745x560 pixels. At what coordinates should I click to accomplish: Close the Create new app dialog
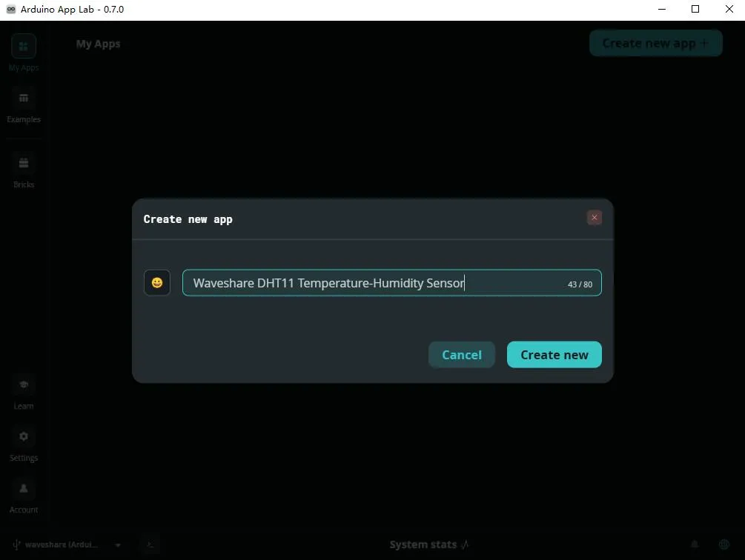click(x=594, y=218)
